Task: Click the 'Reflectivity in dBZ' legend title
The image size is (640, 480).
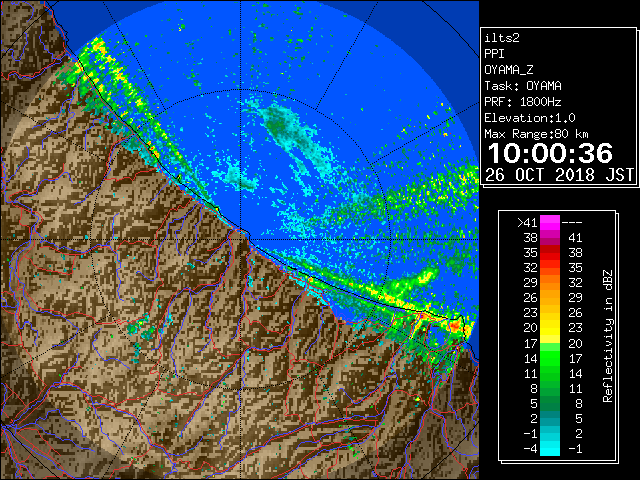Action: tap(608, 336)
